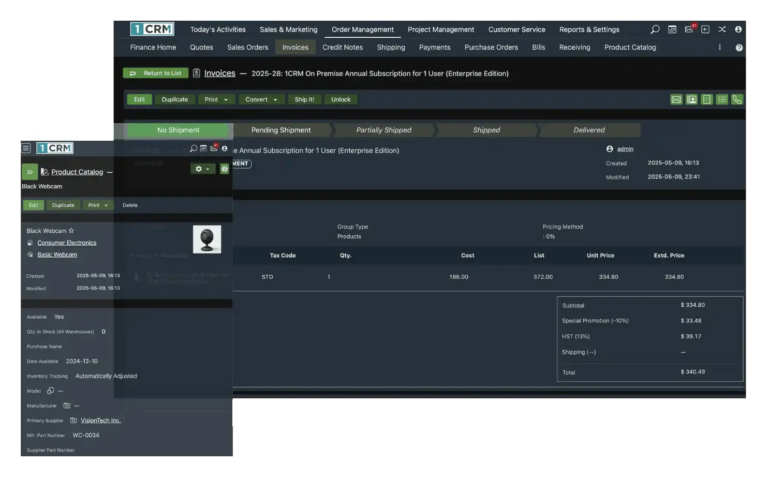The height and width of the screenshot is (477, 768).
Task: Open Reports & Settings menu
Action: pyautogui.click(x=589, y=29)
